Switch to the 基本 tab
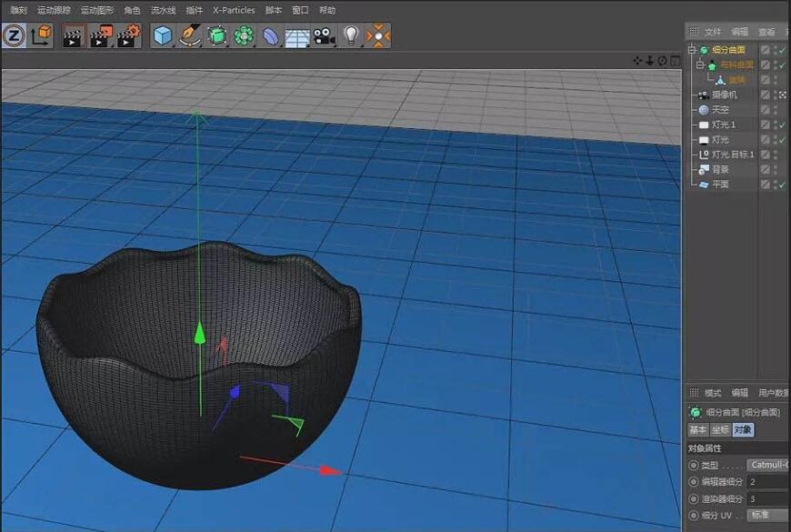791x532 pixels. 698,429
